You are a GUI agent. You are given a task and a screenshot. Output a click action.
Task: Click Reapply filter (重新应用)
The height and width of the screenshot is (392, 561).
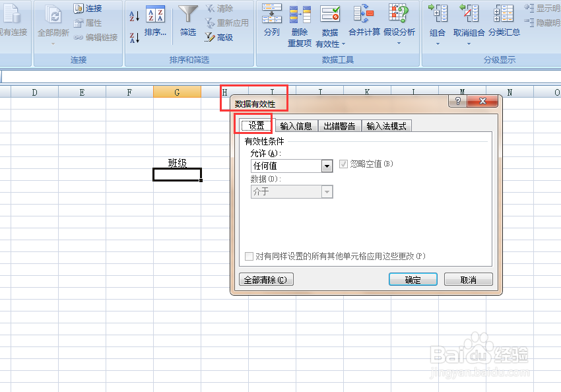tap(227, 23)
